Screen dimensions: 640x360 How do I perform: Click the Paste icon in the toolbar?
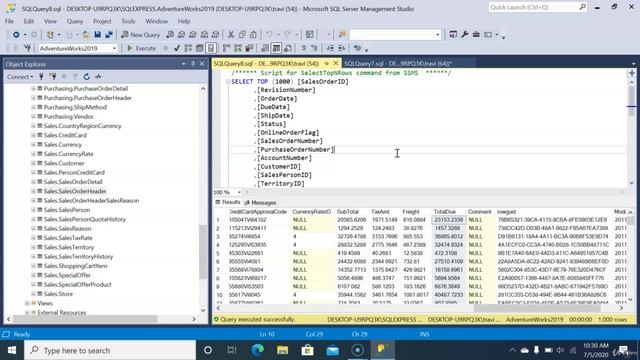[253, 35]
